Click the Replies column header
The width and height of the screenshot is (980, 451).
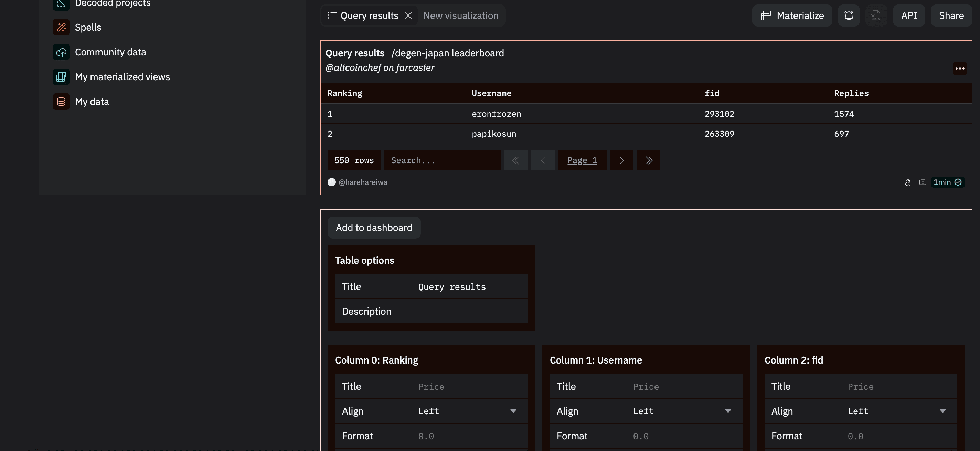tap(851, 93)
